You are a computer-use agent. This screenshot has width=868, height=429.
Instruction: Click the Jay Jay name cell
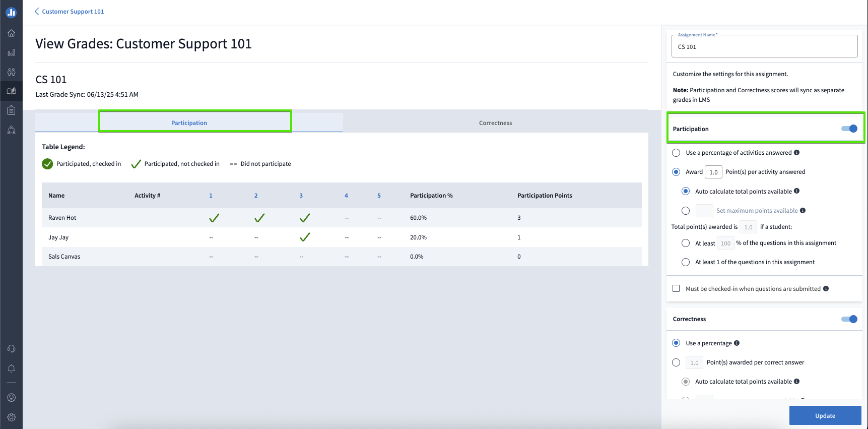(x=58, y=237)
